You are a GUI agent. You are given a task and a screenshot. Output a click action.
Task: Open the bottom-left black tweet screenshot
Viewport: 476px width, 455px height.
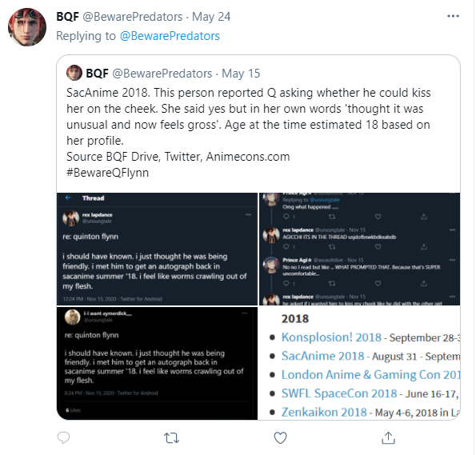click(157, 363)
